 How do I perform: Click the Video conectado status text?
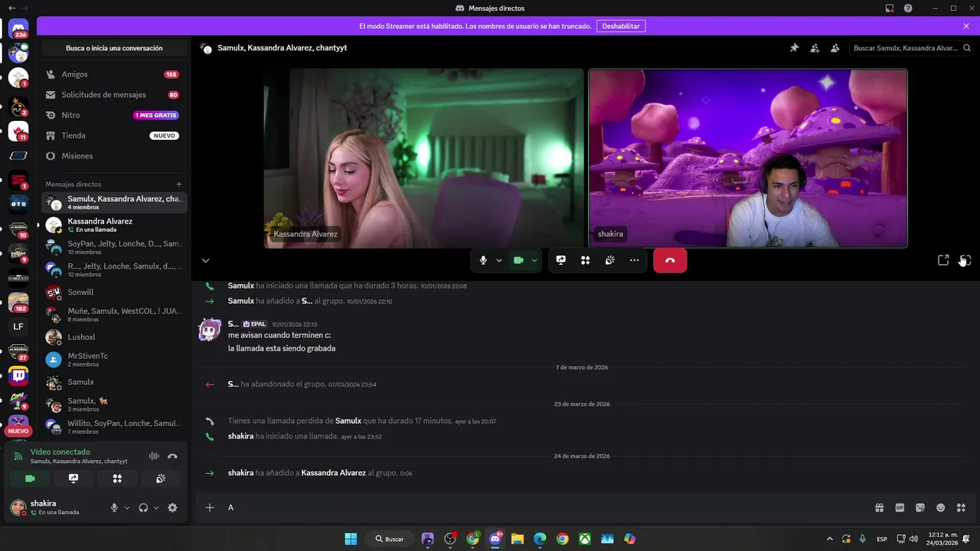(60, 452)
